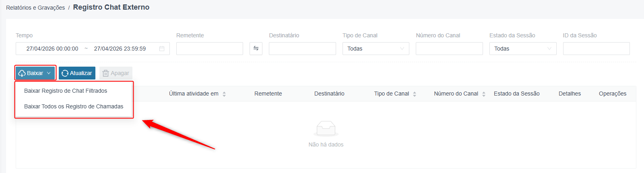The width and height of the screenshot is (644, 173).
Task: Click the trash icon on Apagar
Action: pos(105,73)
